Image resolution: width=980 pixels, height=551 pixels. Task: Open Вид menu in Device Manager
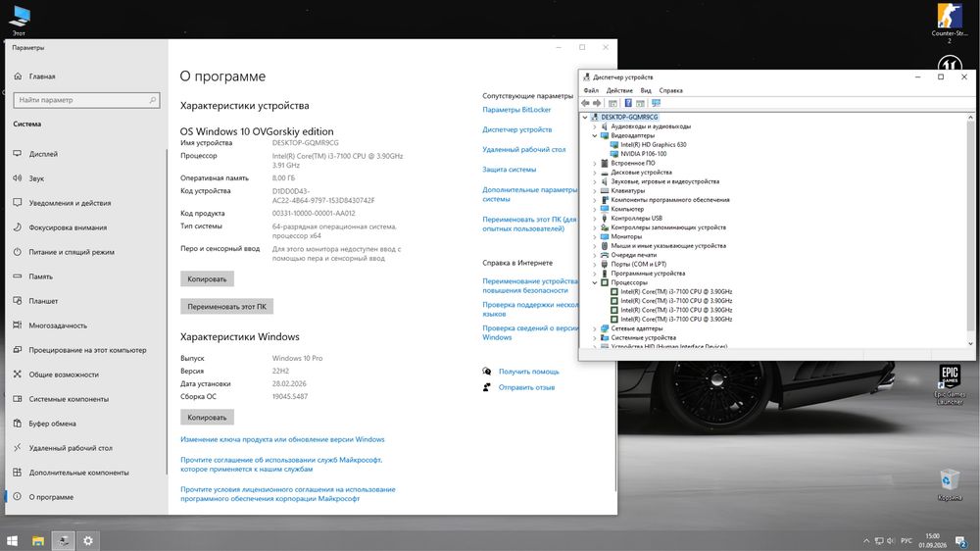(x=646, y=90)
